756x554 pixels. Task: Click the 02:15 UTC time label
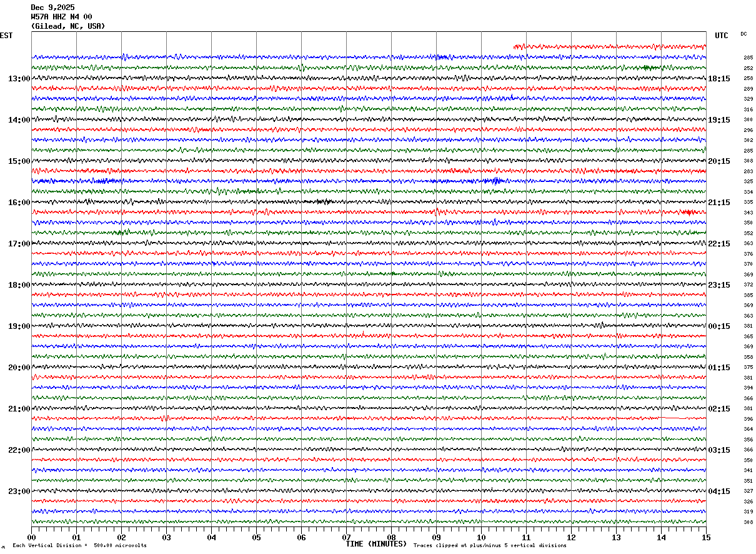pos(719,409)
